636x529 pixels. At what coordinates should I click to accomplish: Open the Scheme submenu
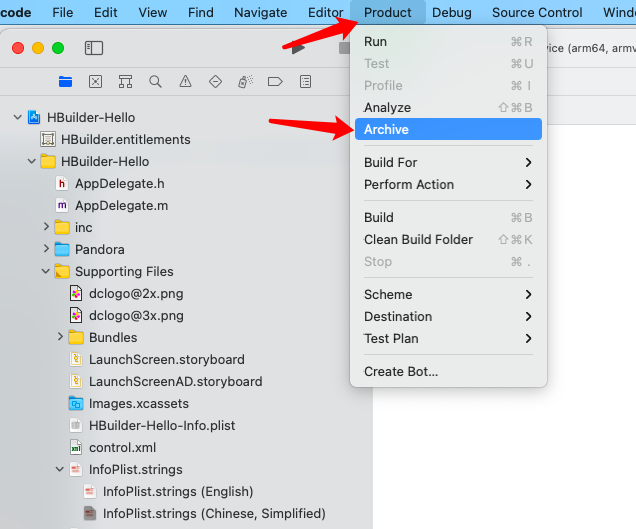pyautogui.click(x=448, y=294)
